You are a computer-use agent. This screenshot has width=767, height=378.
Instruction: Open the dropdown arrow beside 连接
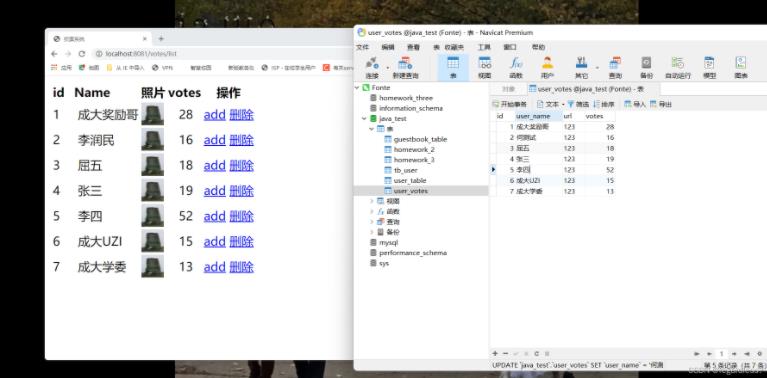coord(387,67)
